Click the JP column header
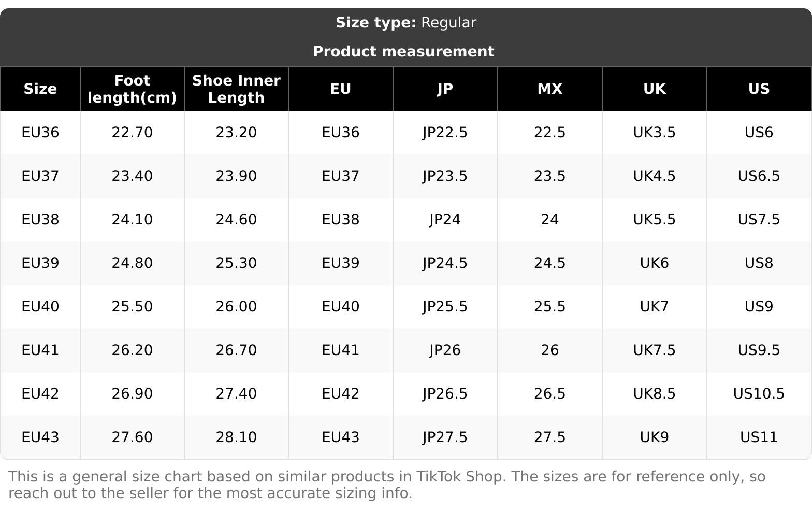The image size is (812, 510). coord(445,89)
